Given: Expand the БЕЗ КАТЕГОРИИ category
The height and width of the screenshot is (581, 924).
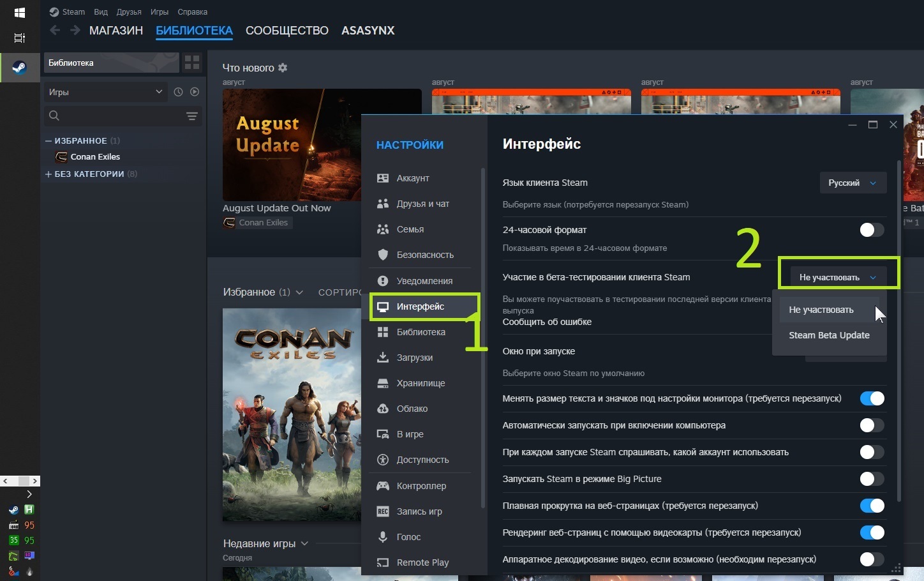Looking at the screenshot, I should (x=48, y=174).
